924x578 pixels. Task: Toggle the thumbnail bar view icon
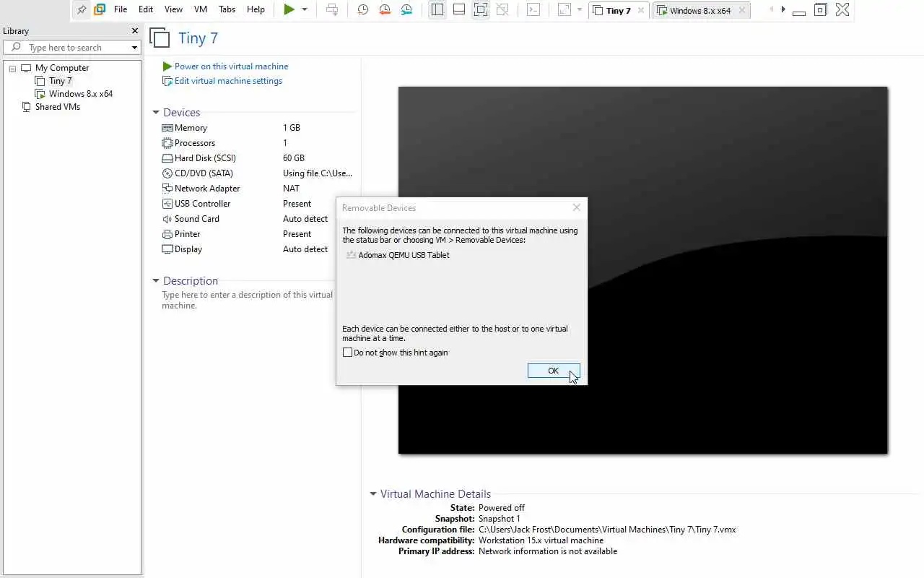coord(459,9)
